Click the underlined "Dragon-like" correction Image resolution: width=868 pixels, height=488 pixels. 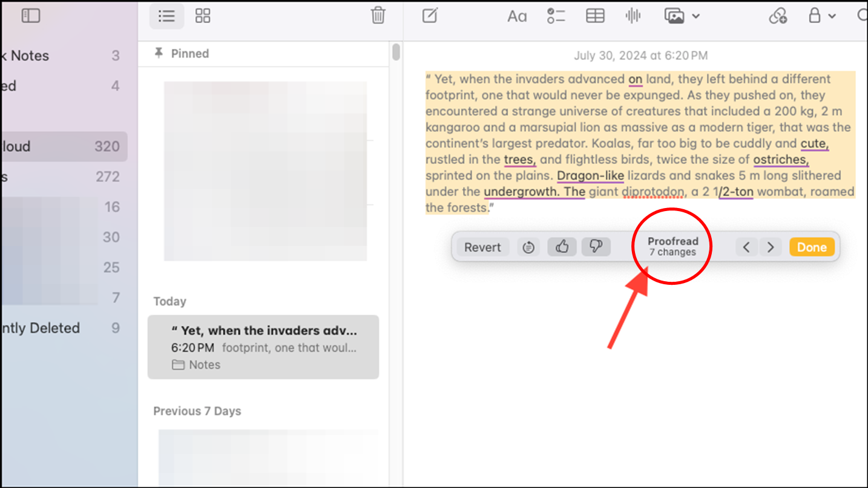590,176
